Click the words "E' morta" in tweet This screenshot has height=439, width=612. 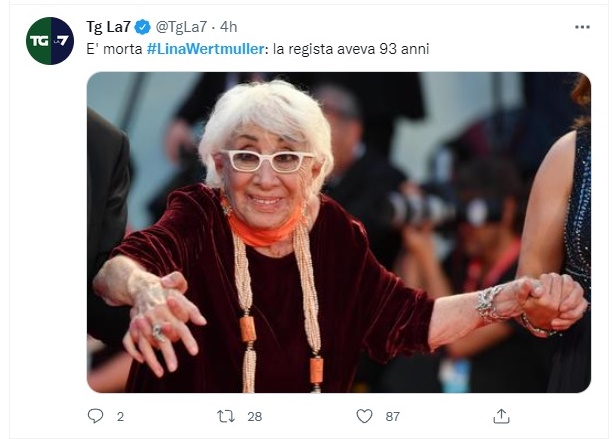coord(114,49)
